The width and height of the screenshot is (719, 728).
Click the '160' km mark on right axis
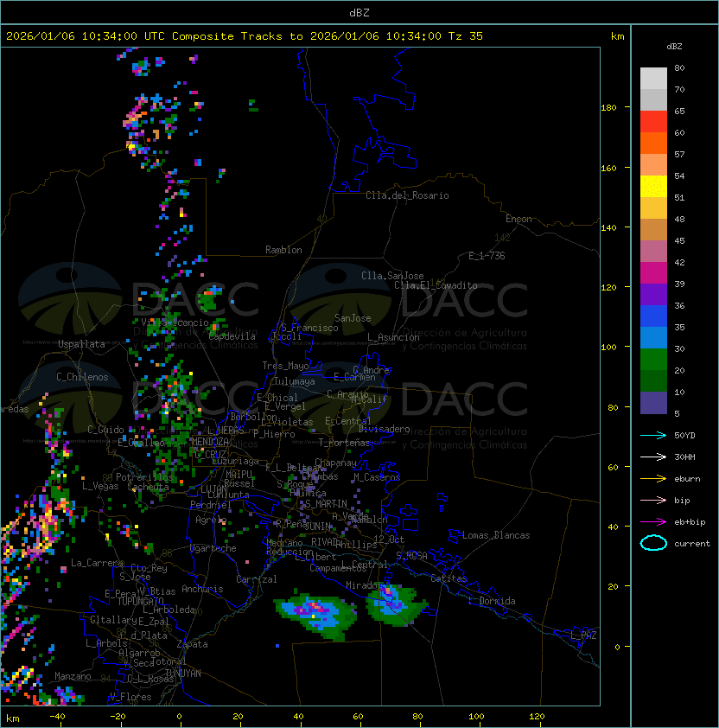(608, 168)
